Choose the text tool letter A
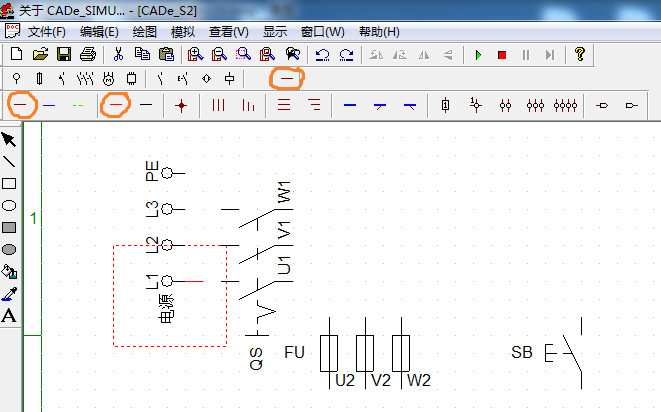 [9, 315]
